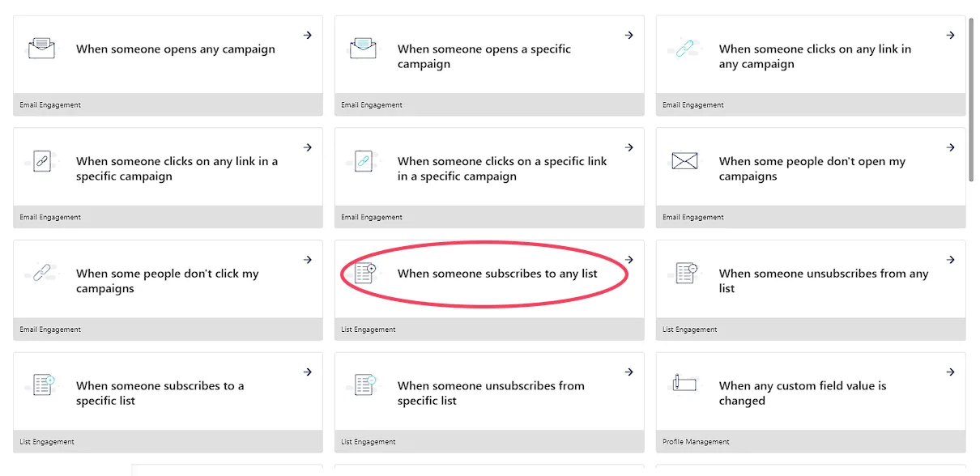The height and width of the screenshot is (476, 980).
Task: Open the arrow on 'When someone unsubscribes from any list'
Action: [951, 260]
